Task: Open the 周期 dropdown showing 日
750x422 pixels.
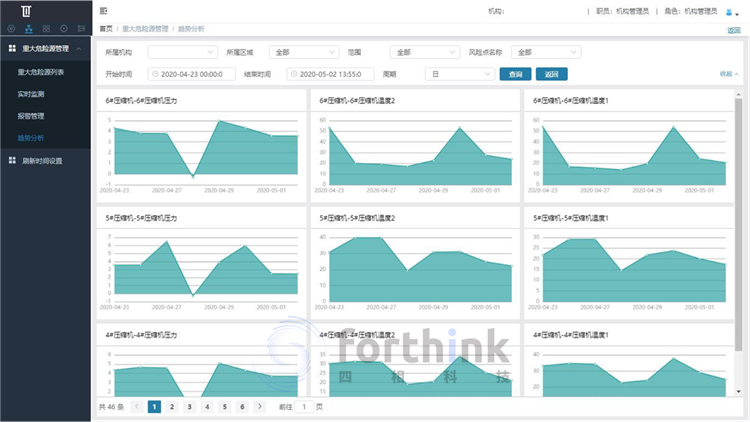Action: [x=460, y=74]
